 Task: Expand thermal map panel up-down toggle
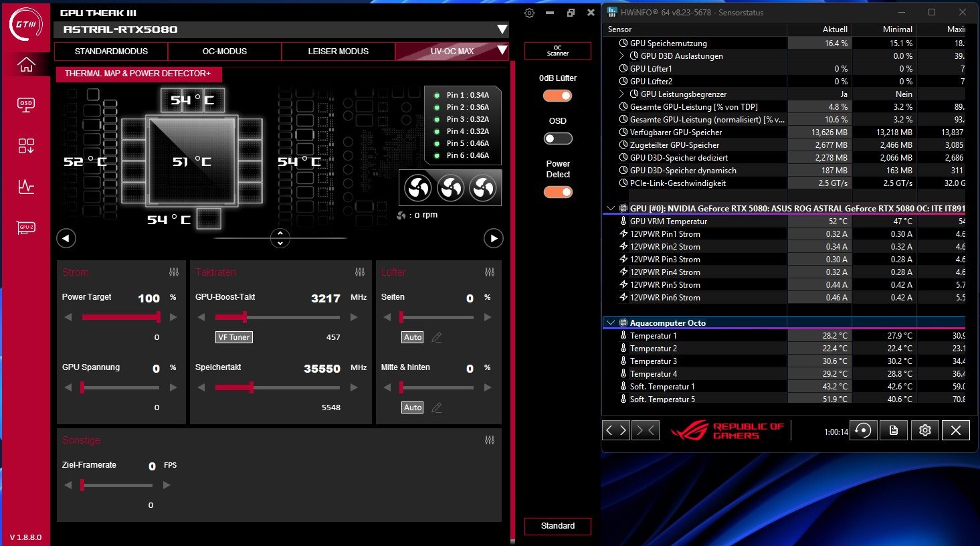[280, 238]
